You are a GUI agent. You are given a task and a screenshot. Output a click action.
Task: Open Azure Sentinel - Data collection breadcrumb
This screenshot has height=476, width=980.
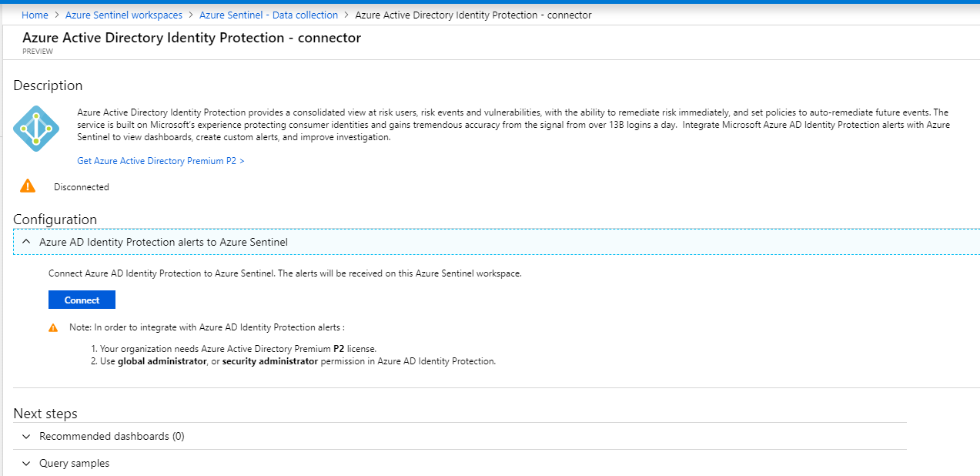268,15
